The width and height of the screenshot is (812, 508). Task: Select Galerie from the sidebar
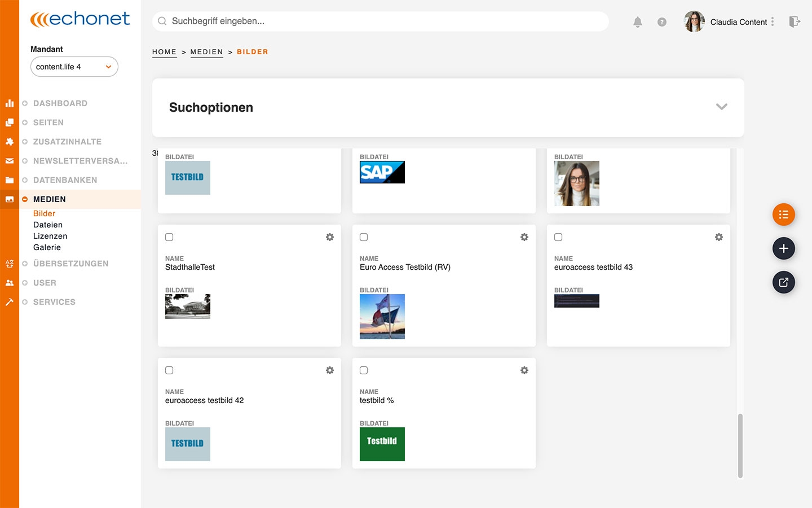(x=47, y=247)
